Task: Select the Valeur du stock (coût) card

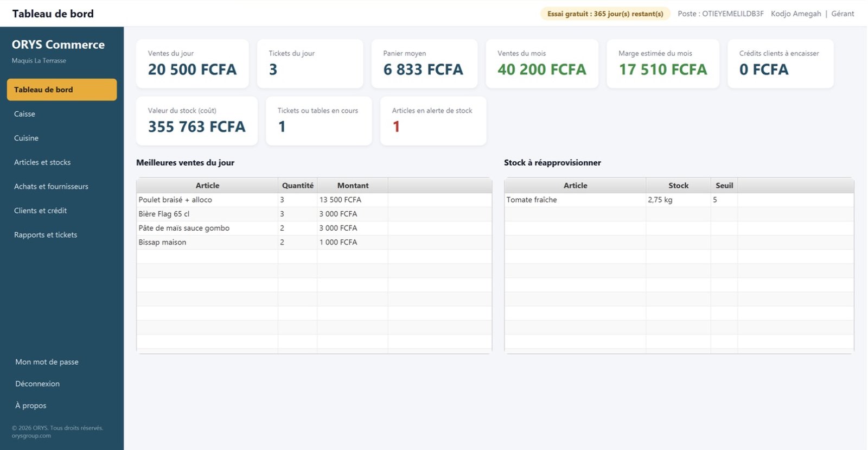Action: [x=197, y=121]
